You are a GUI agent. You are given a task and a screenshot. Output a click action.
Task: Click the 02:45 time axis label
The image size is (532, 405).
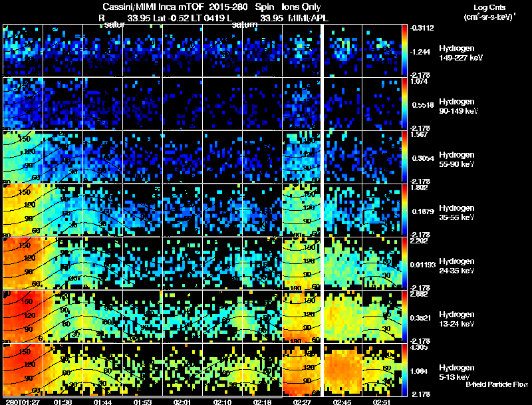pyautogui.click(x=342, y=402)
